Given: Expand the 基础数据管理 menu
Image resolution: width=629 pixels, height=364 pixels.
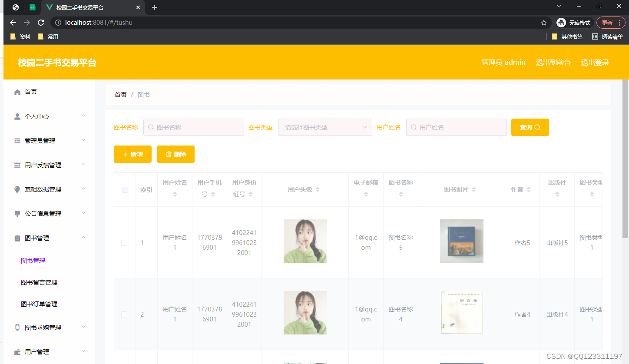Looking at the screenshot, I should coord(83,189).
